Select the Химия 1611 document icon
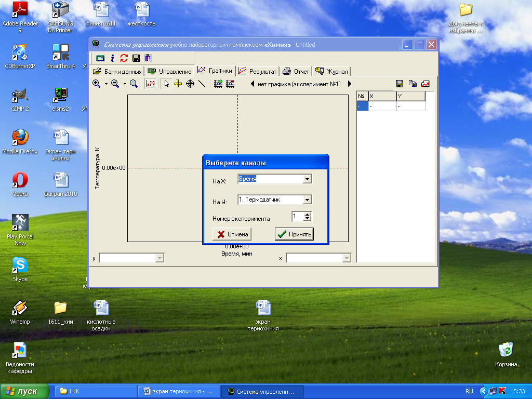The width and height of the screenshot is (532, 399). coord(101,14)
